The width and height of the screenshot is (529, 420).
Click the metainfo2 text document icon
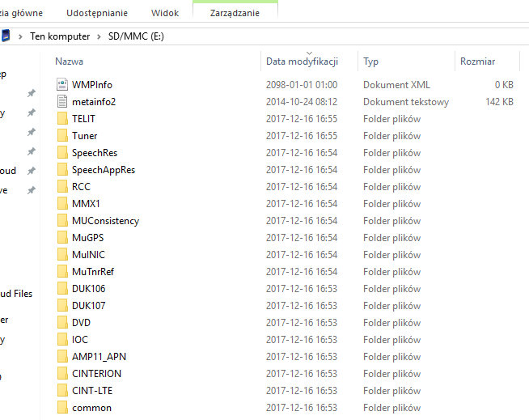coord(63,101)
